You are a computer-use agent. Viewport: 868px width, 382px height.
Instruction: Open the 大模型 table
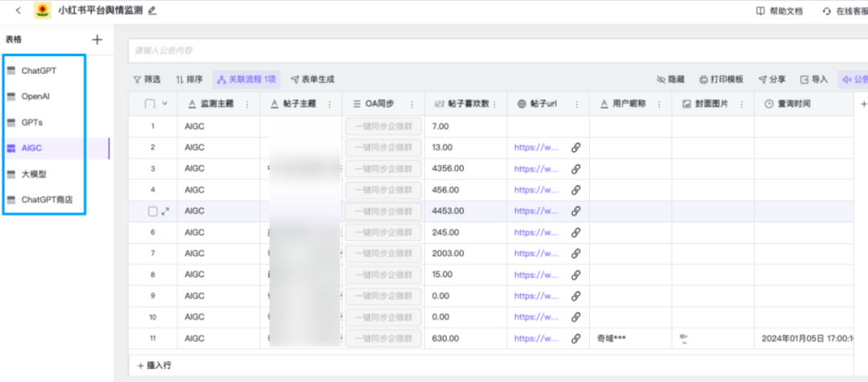34,174
